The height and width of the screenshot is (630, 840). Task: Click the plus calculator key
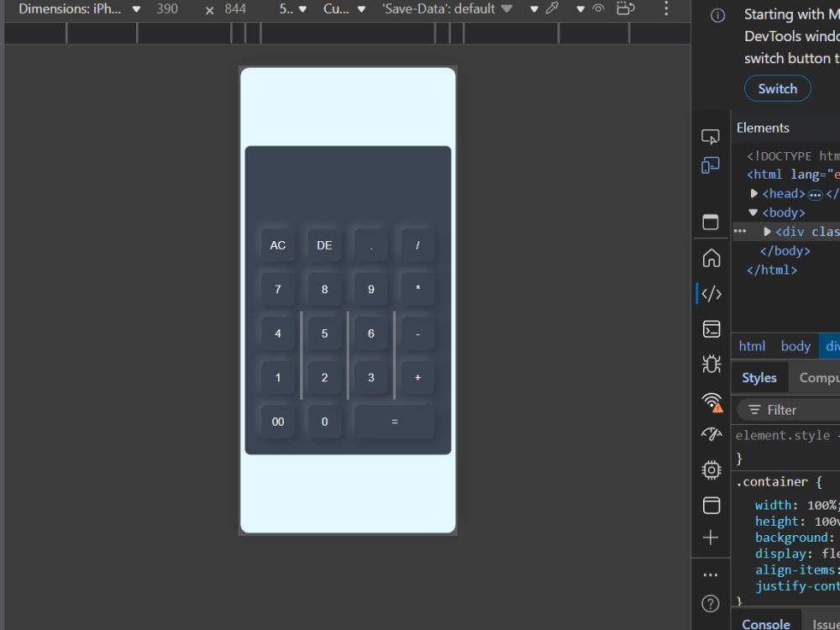pos(417,378)
